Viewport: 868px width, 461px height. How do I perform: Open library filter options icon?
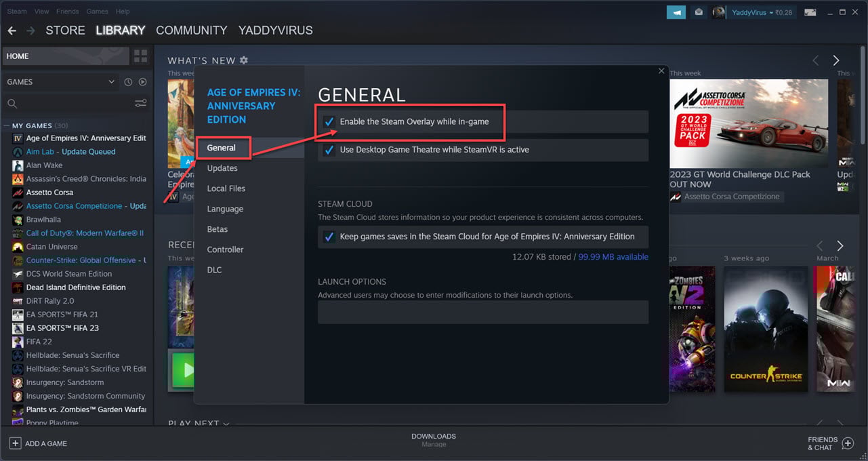point(140,103)
